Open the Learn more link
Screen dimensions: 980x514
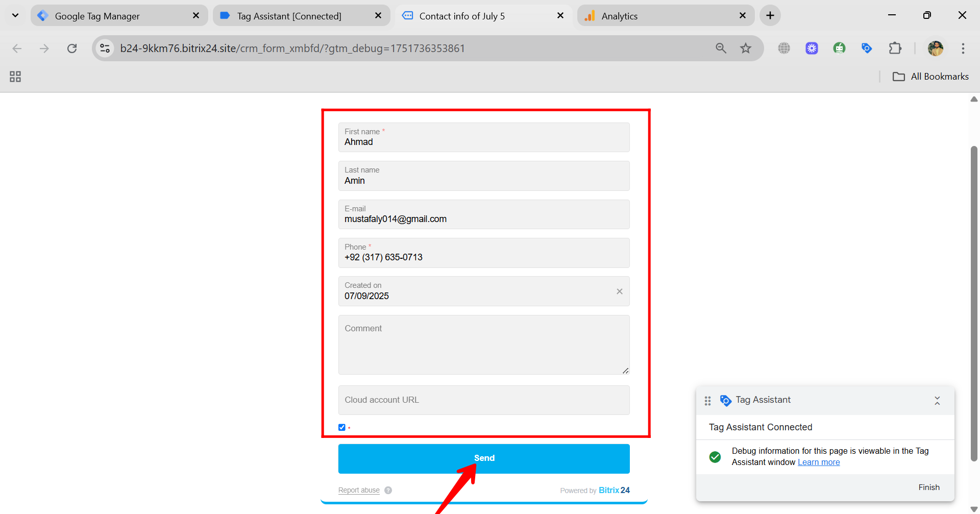[x=819, y=462]
